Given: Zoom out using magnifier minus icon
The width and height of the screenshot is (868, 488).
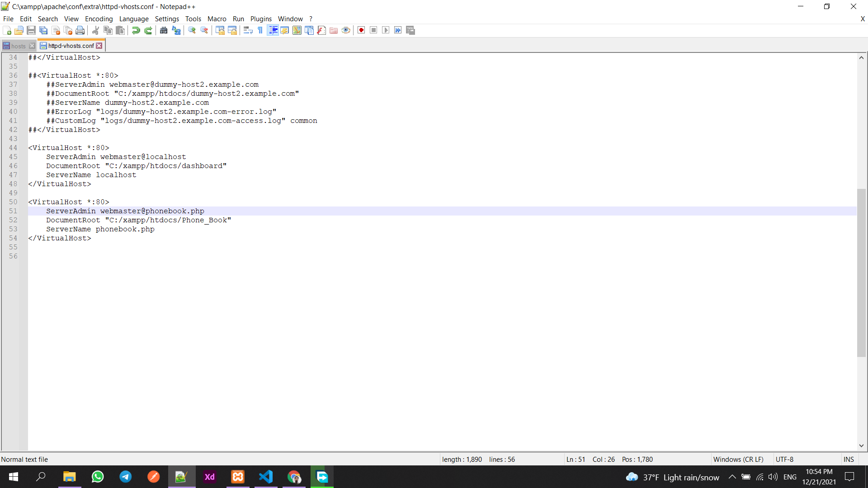Looking at the screenshot, I should pos(204,30).
